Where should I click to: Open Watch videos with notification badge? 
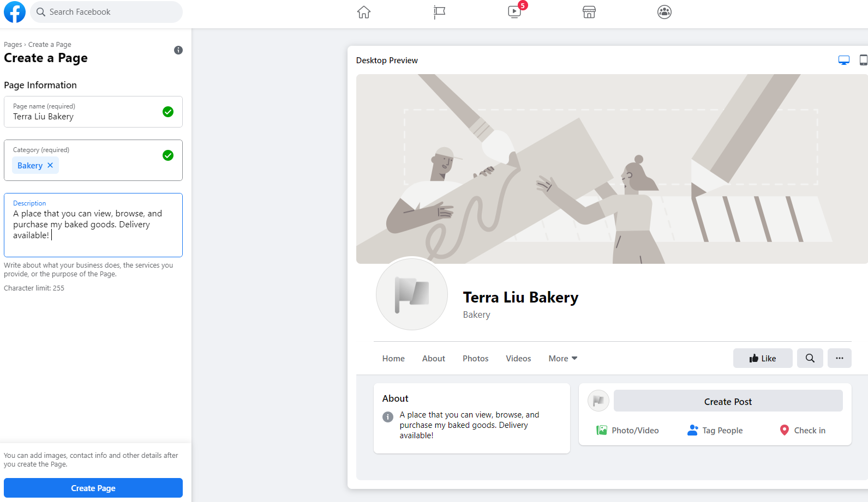coord(514,12)
